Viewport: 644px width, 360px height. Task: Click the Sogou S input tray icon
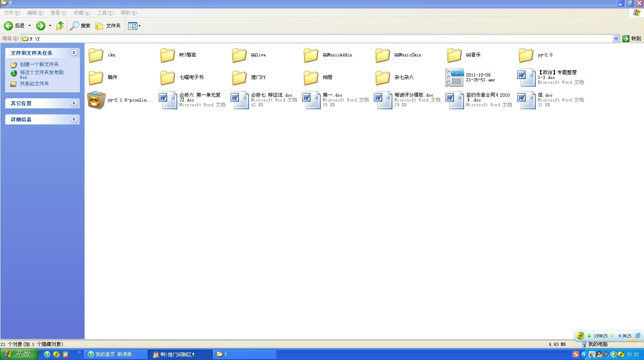click(x=576, y=354)
